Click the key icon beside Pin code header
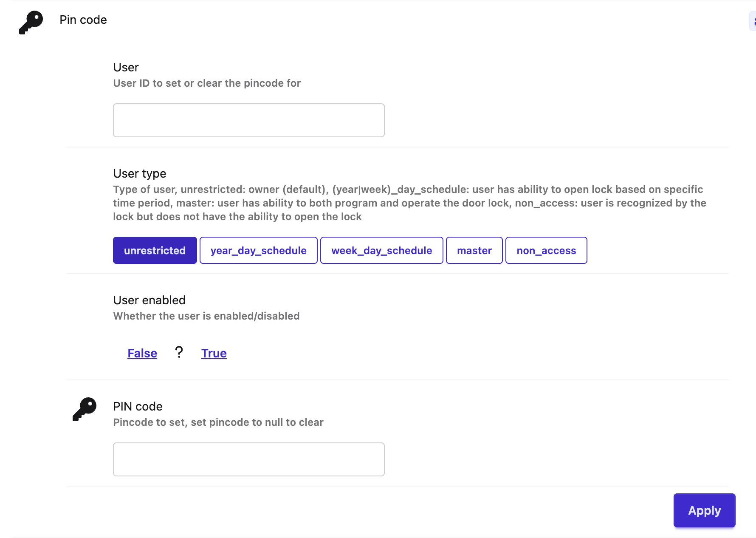 pos(31,22)
